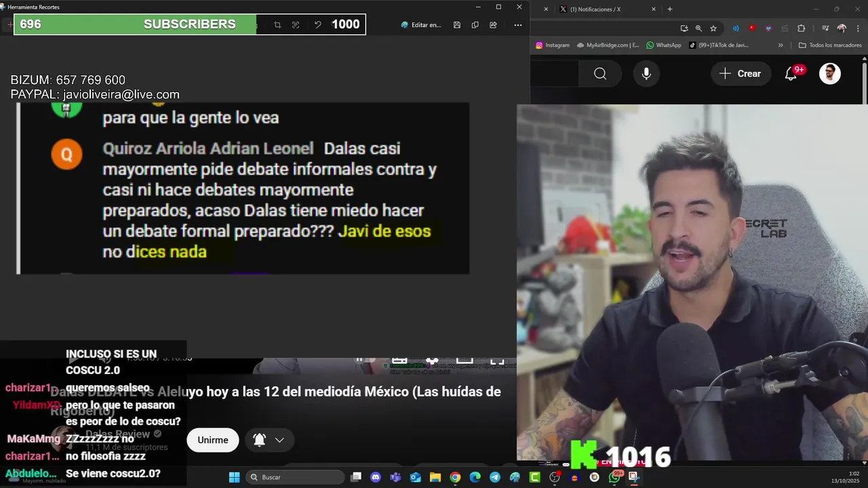Viewport: 868px width, 488px height.
Task: Click the Crear button on YouTube
Action: (741, 74)
